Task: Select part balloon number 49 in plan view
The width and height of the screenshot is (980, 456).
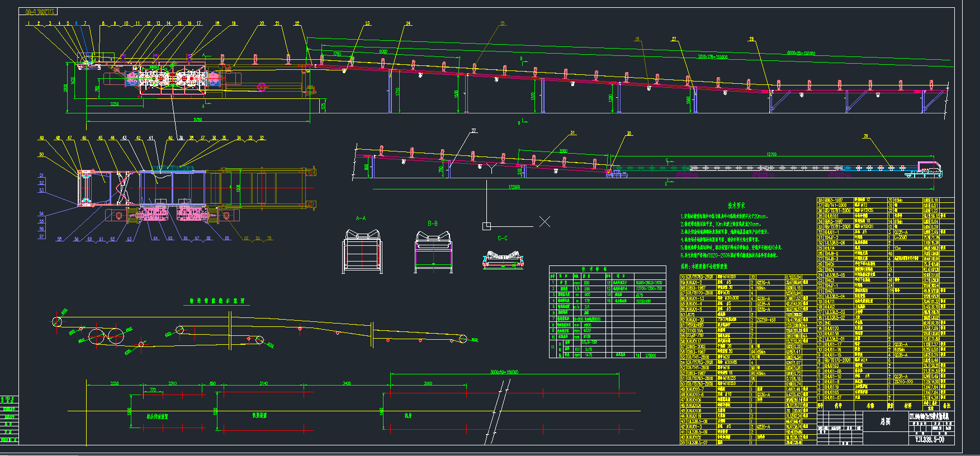Action: pyautogui.click(x=41, y=138)
